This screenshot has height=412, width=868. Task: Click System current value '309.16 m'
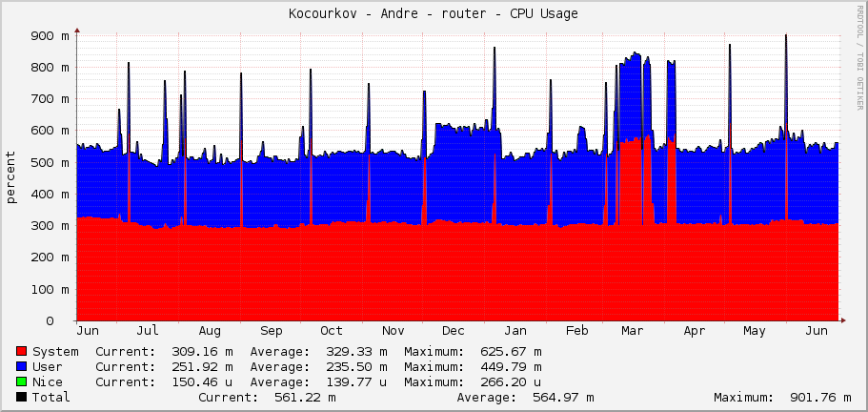202,352
